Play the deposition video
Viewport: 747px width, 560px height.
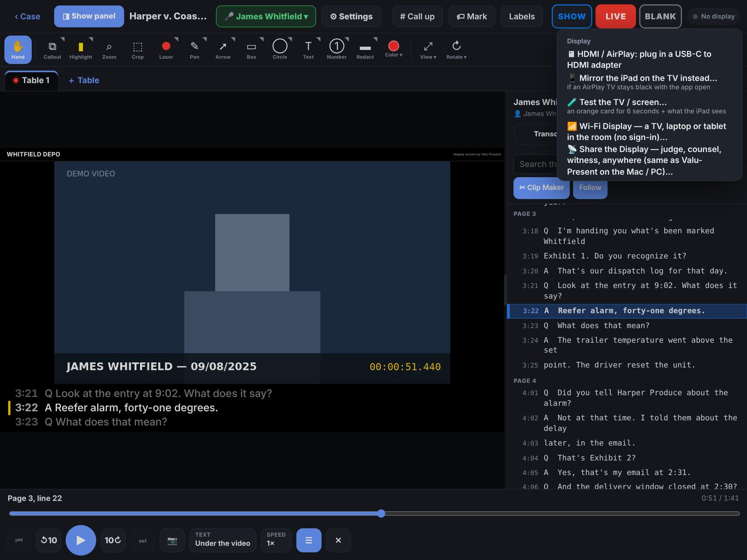tap(81, 540)
